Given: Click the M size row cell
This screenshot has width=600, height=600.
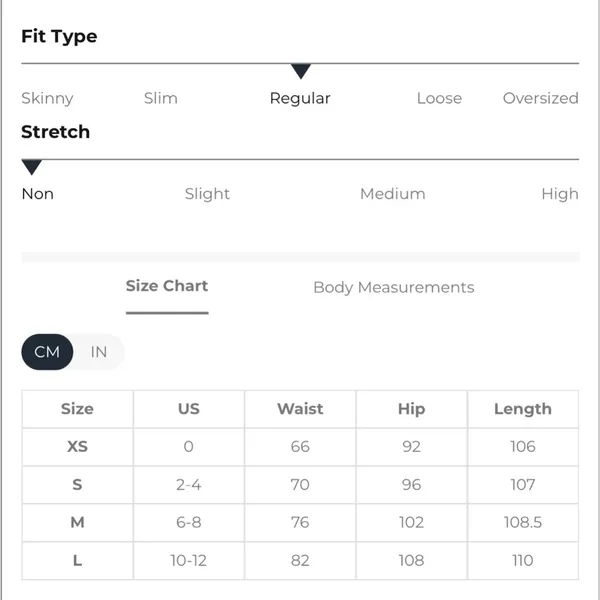Looking at the screenshot, I should [x=78, y=522].
